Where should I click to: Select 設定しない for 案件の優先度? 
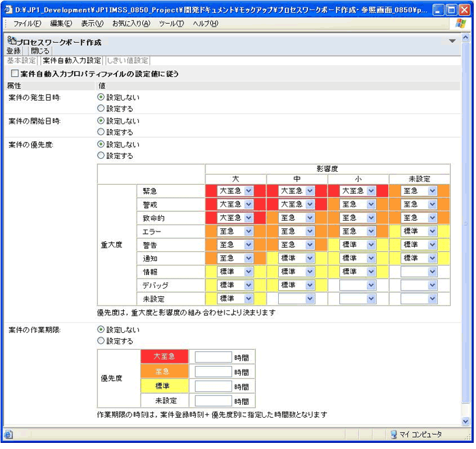(x=101, y=145)
